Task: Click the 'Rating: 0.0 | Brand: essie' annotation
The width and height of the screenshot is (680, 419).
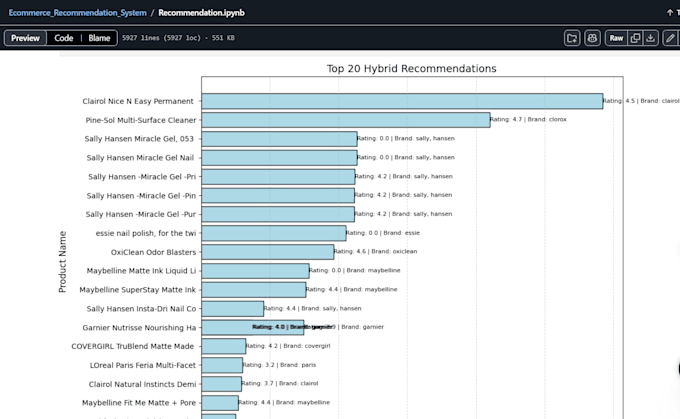Action: (383, 233)
